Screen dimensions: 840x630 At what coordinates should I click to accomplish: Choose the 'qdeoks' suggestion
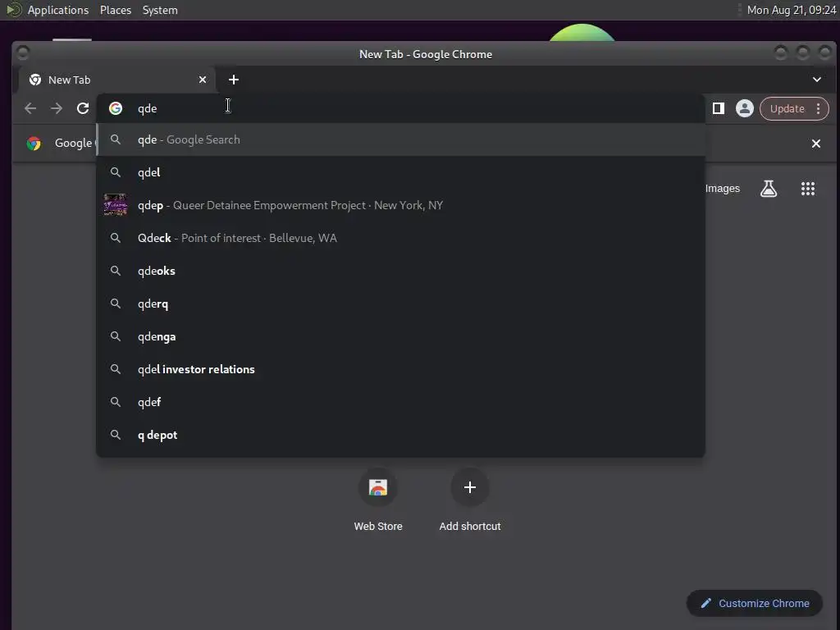[x=400, y=271]
